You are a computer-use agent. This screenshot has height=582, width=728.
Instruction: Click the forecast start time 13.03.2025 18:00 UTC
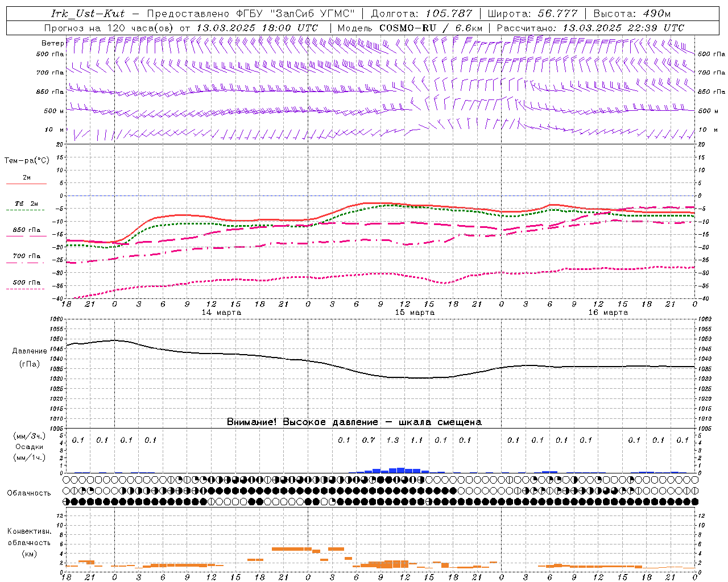[257, 28]
